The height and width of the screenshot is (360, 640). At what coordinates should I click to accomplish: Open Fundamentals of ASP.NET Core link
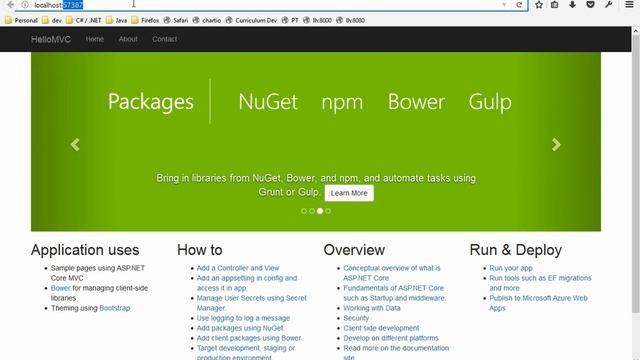click(x=395, y=293)
